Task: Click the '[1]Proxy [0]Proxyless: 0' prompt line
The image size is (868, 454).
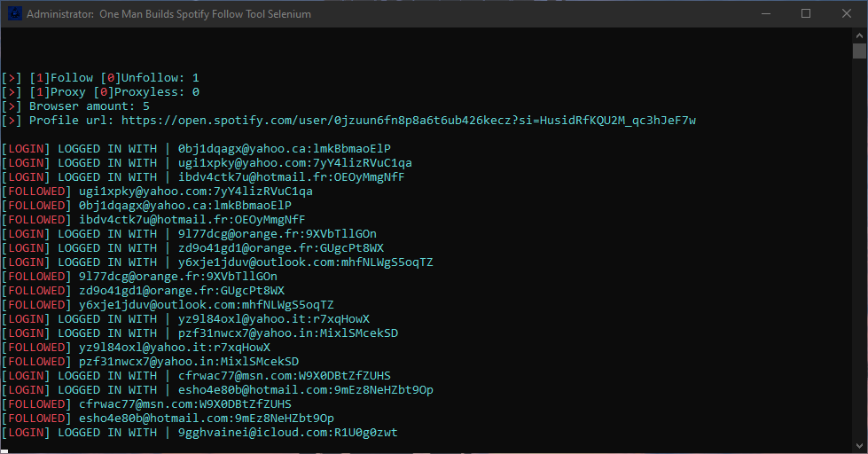Action: tap(100, 92)
